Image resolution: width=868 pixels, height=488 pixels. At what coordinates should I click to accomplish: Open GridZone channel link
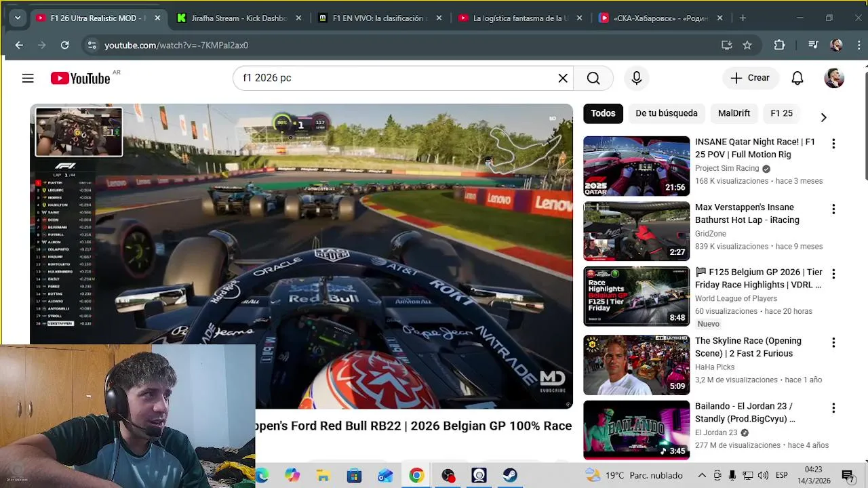pos(710,234)
